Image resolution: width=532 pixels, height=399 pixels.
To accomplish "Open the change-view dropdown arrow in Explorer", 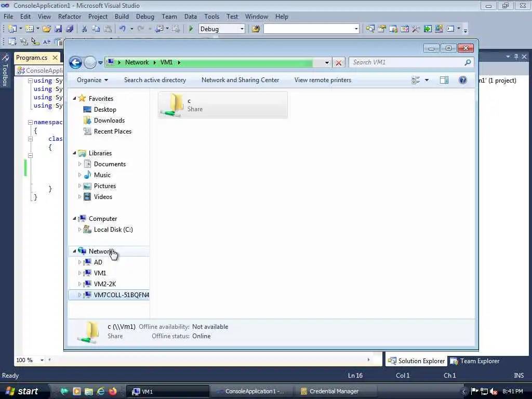I will click(x=427, y=80).
